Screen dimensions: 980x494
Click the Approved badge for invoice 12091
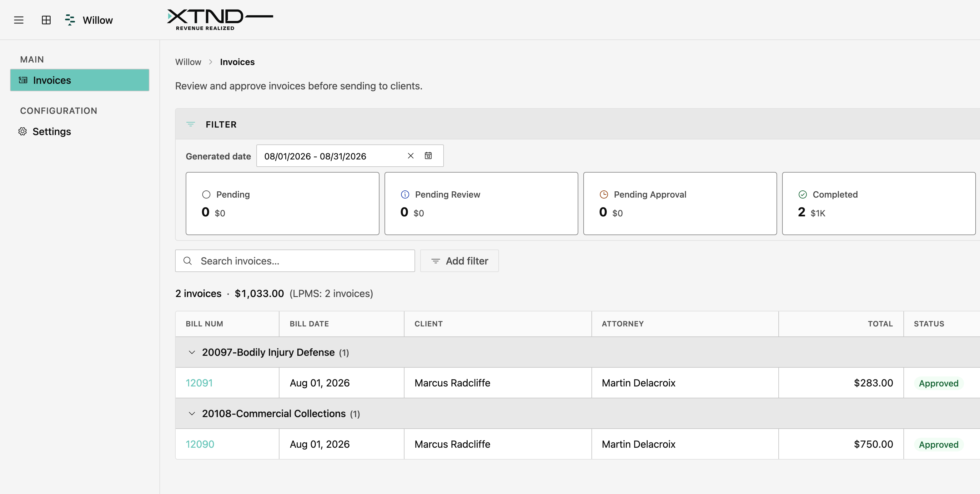[x=938, y=383]
